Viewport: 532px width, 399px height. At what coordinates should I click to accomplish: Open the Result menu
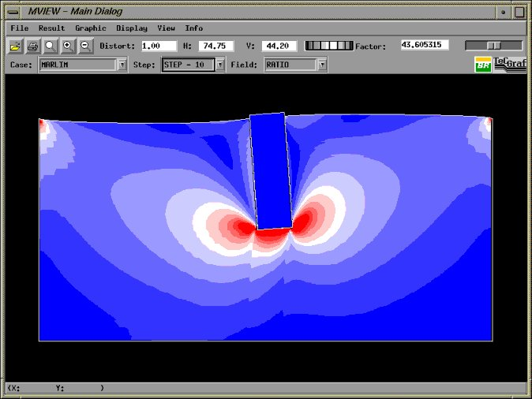pyautogui.click(x=52, y=28)
